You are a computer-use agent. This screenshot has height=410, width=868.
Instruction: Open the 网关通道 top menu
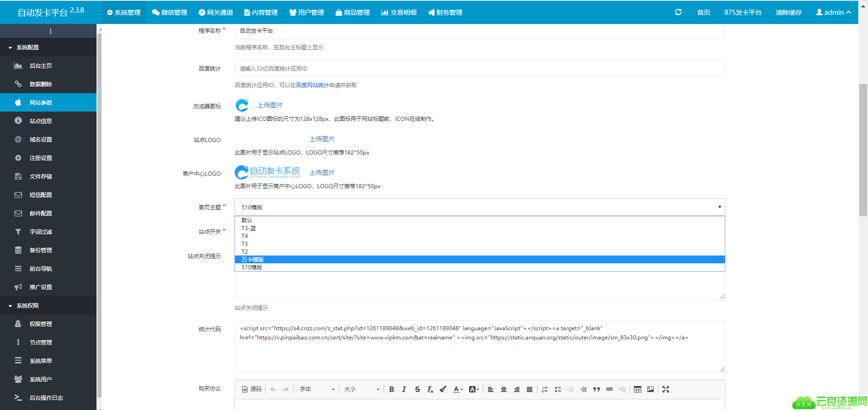point(216,12)
